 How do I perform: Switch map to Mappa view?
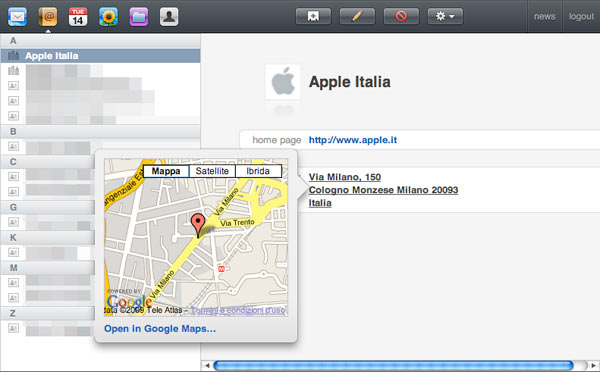pyautogui.click(x=166, y=171)
